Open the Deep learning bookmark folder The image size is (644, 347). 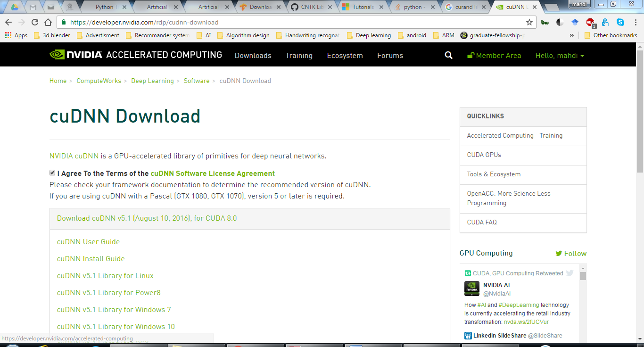coord(369,35)
